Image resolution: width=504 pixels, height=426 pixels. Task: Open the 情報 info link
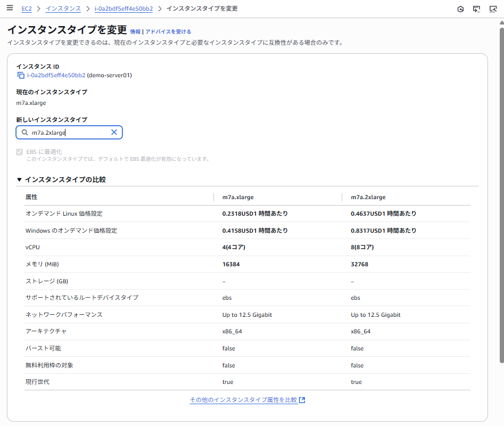(x=135, y=31)
